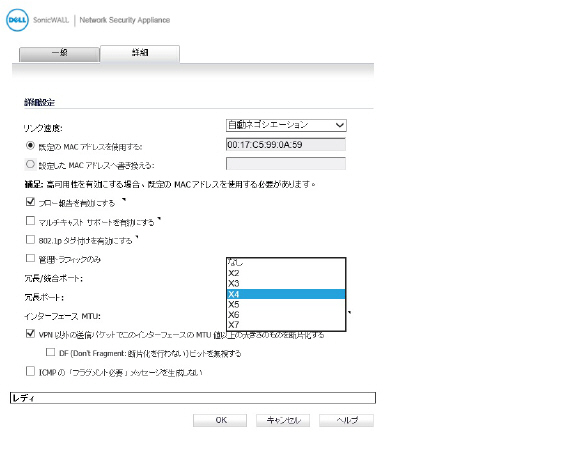Select 設定した MAC アドレス radio button
This screenshot has height=456, width=576.
coord(30,164)
